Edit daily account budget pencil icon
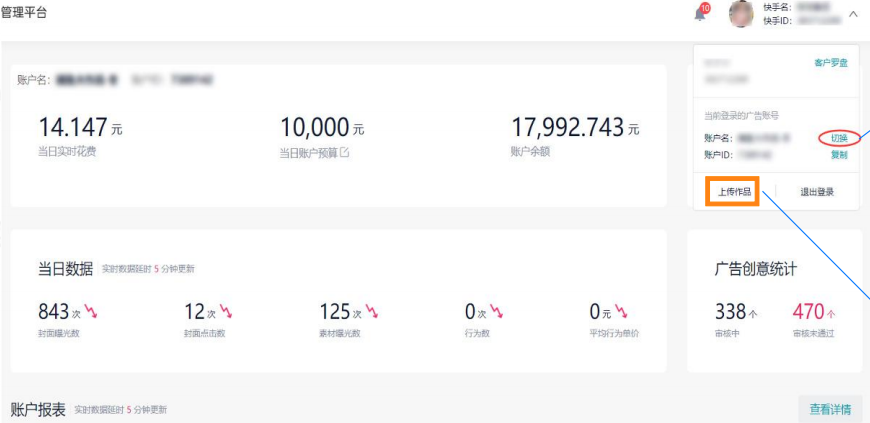Screen dimensions: 870x423 pyautogui.click(x=345, y=152)
